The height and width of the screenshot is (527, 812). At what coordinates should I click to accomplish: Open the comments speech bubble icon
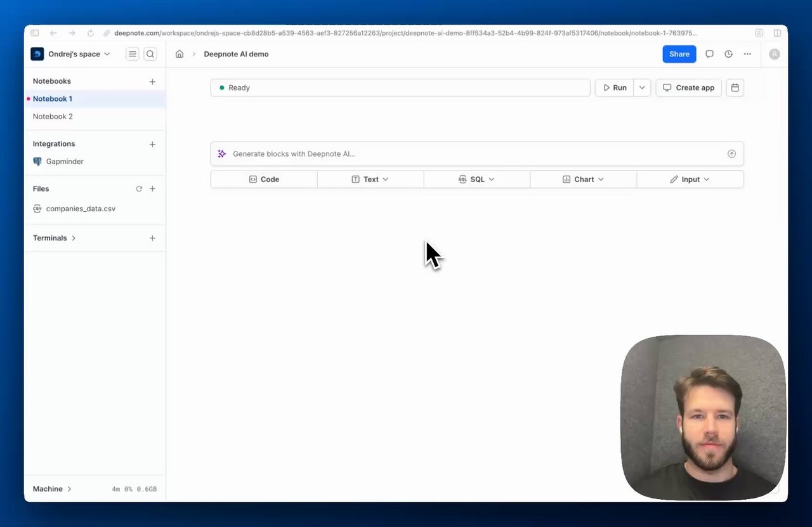point(709,54)
